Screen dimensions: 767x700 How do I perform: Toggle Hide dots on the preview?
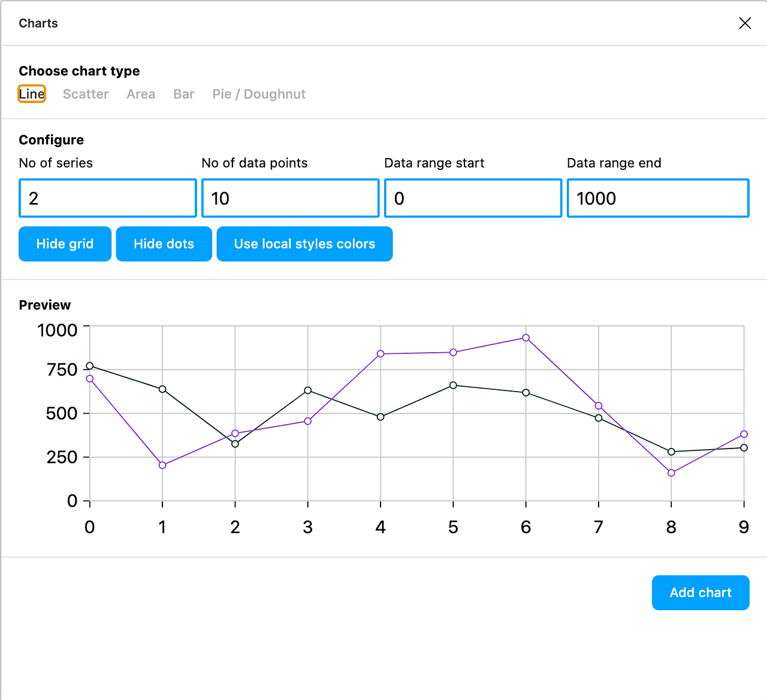click(x=164, y=244)
